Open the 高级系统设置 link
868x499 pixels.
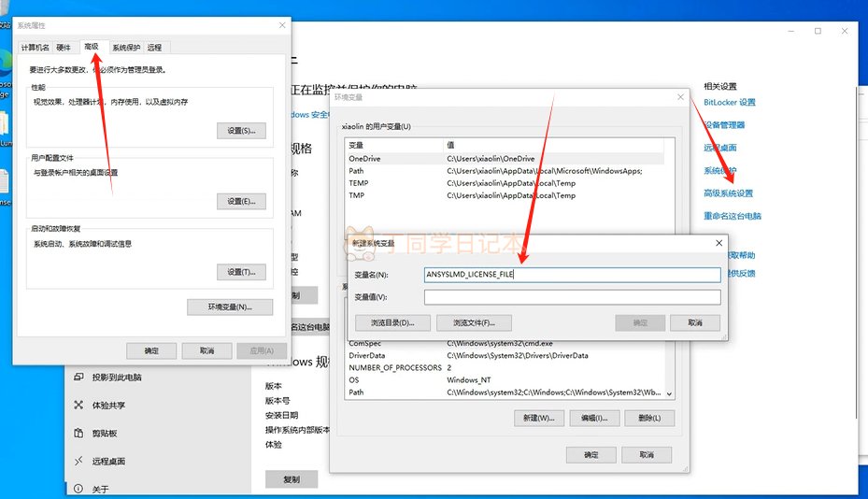coord(729,193)
